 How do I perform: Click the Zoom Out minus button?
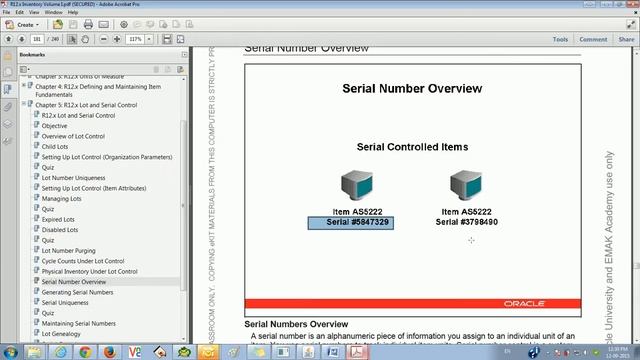(104, 39)
